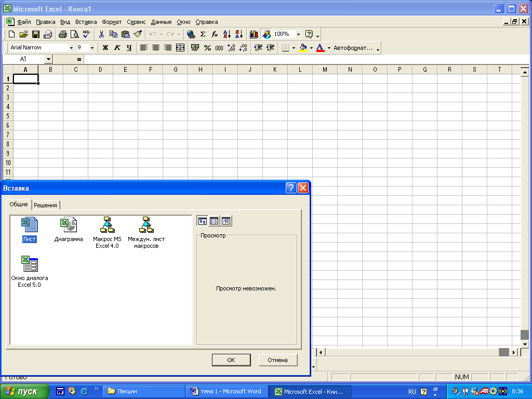Insert a hyperlink with the globe icon
Viewport: 532px width, 399px height.
click(191, 34)
